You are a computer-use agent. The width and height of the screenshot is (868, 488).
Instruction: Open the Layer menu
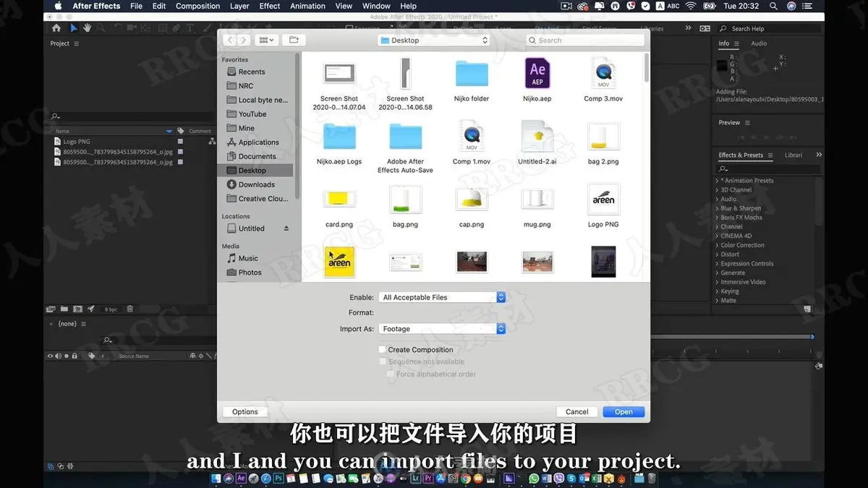239,6
